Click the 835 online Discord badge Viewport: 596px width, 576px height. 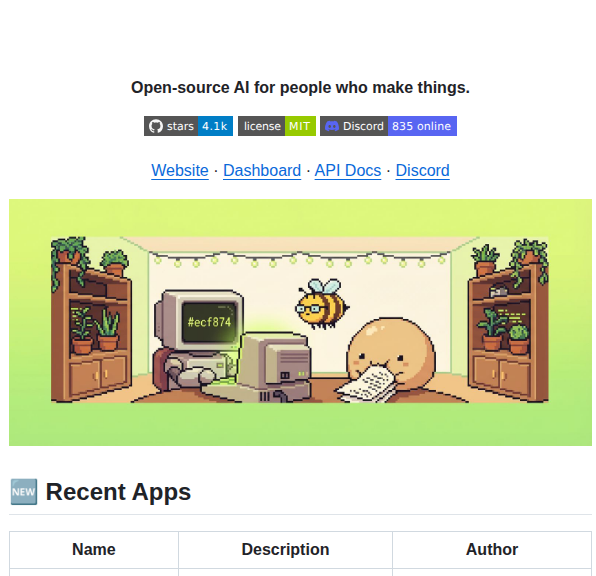coord(422,126)
